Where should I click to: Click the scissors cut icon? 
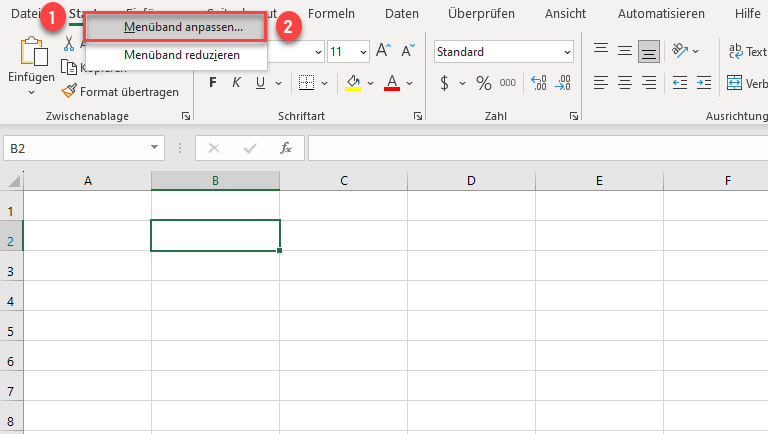pos(69,44)
